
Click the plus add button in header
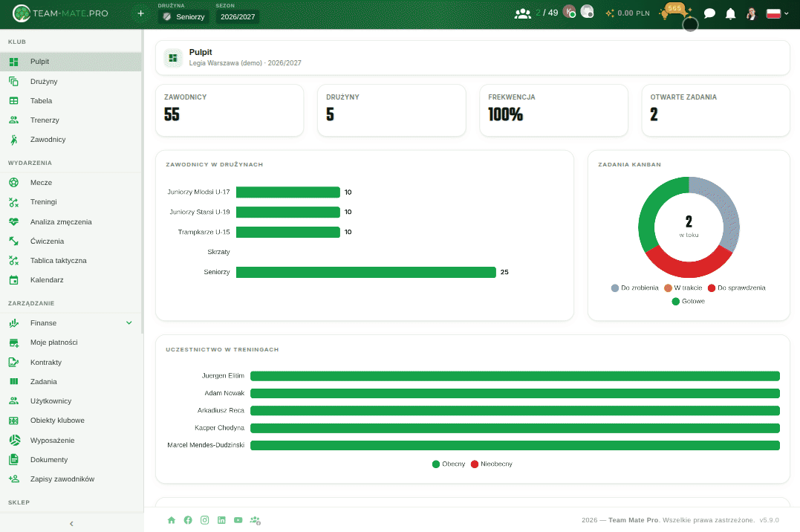click(x=141, y=14)
